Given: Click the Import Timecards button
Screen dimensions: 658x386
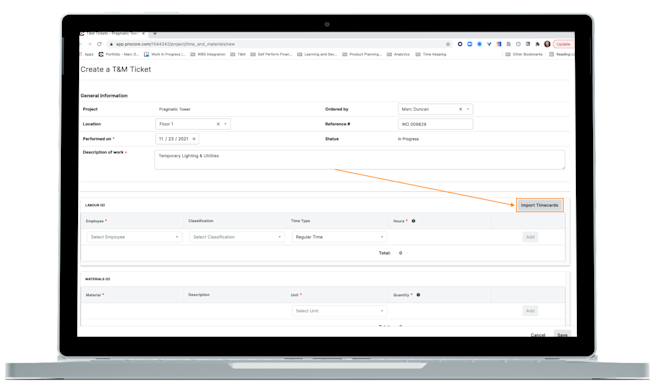Looking at the screenshot, I should point(539,205).
